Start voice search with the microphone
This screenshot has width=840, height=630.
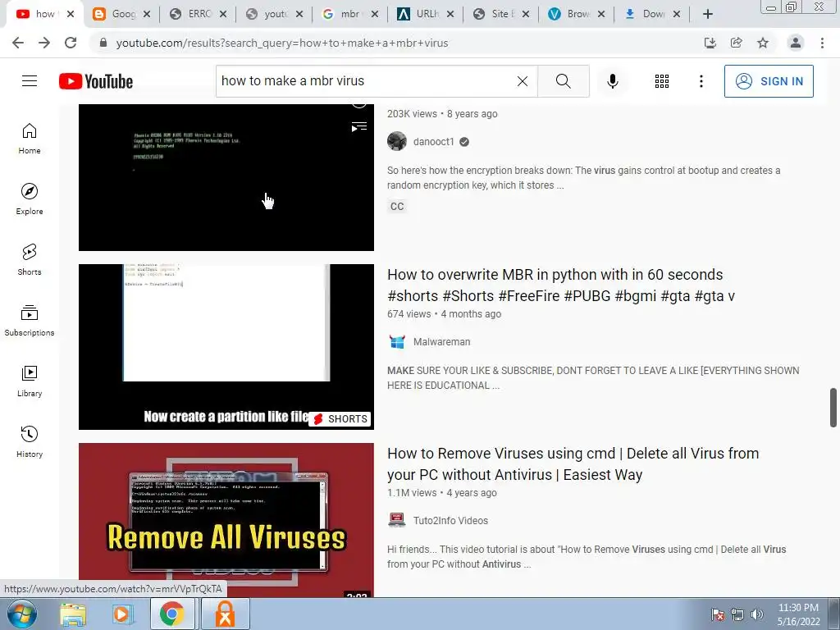pos(612,81)
